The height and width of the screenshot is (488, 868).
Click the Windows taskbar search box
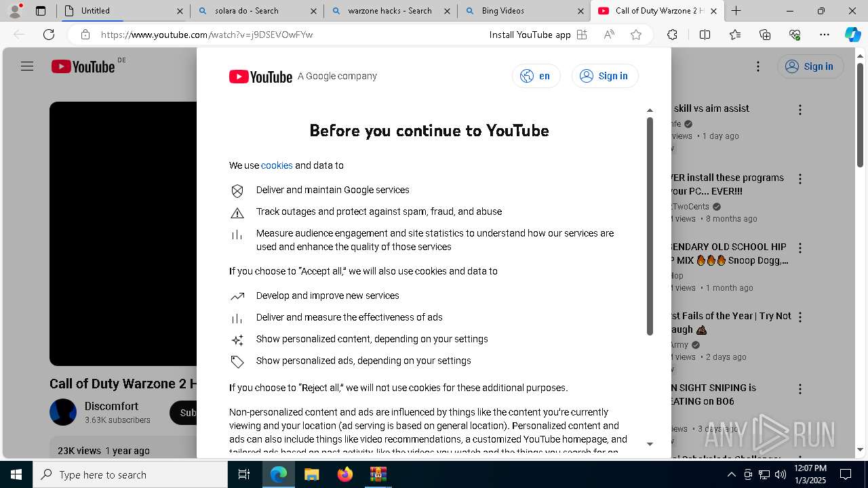(130, 474)
